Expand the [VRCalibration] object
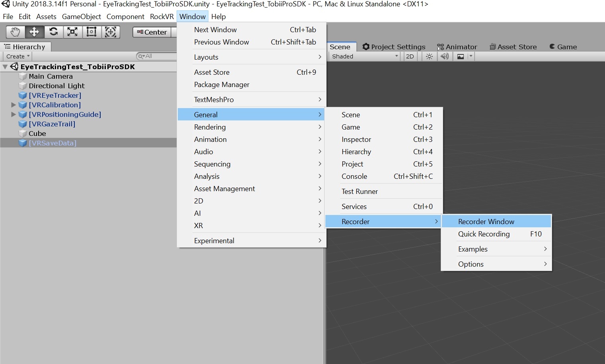The width and height of the screenshot is (605, 364). [x=14, y=105]
